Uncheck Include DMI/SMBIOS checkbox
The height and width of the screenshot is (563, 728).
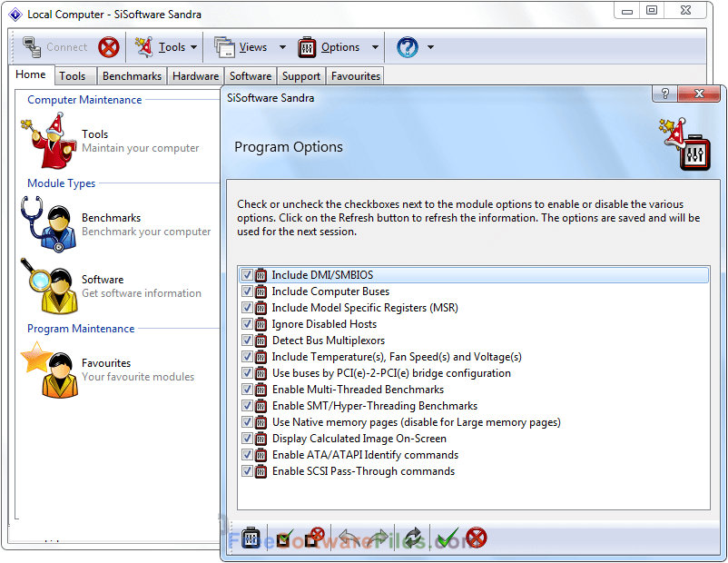247,275
